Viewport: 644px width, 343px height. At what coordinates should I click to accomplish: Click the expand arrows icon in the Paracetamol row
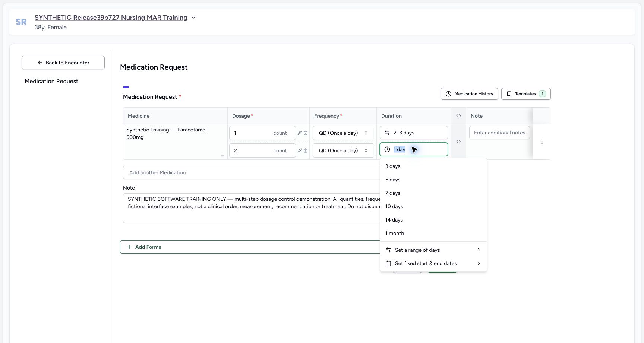coord(458,142)
